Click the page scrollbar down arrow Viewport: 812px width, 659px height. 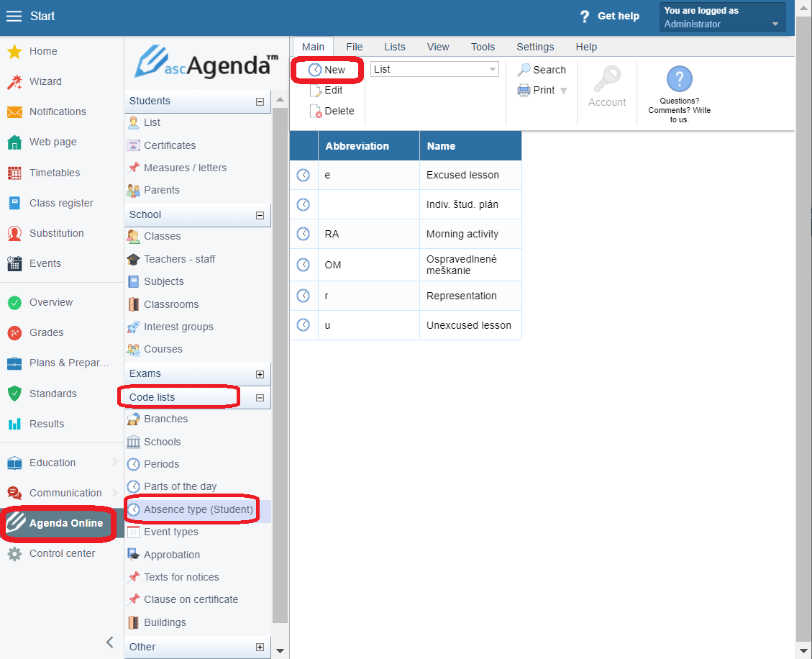click(803, 650)
